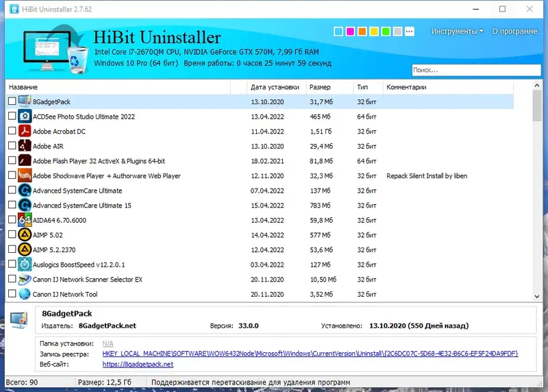Select the Canon IJ Network Tool row name
The image size is (548, 392).
coord(65,295)
